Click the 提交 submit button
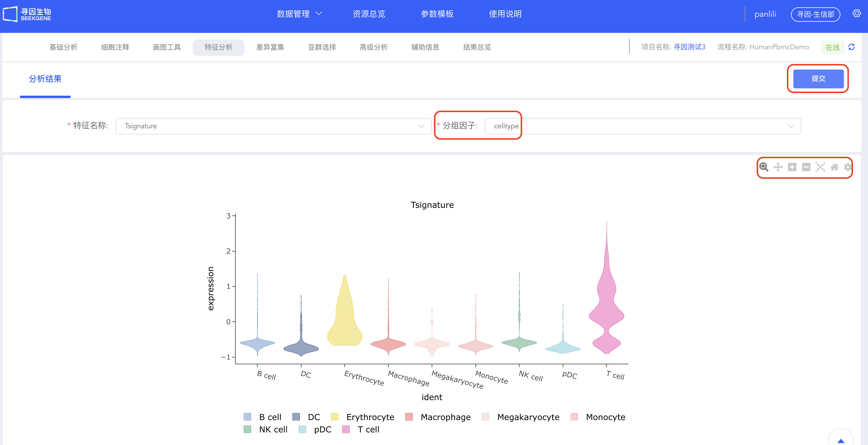The image size is (868, 445). point(818,79)
